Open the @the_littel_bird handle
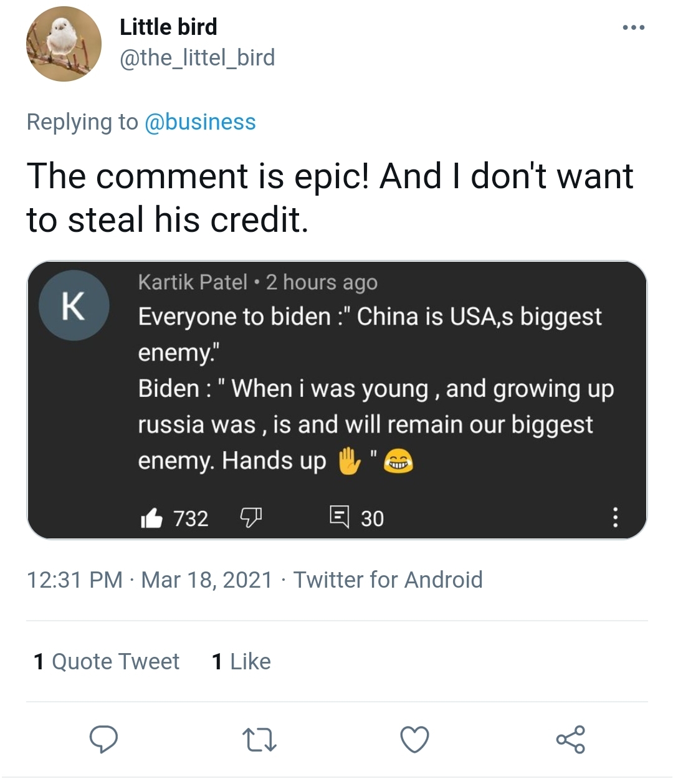This screenshot has height=784, width=673. [197, 57]
